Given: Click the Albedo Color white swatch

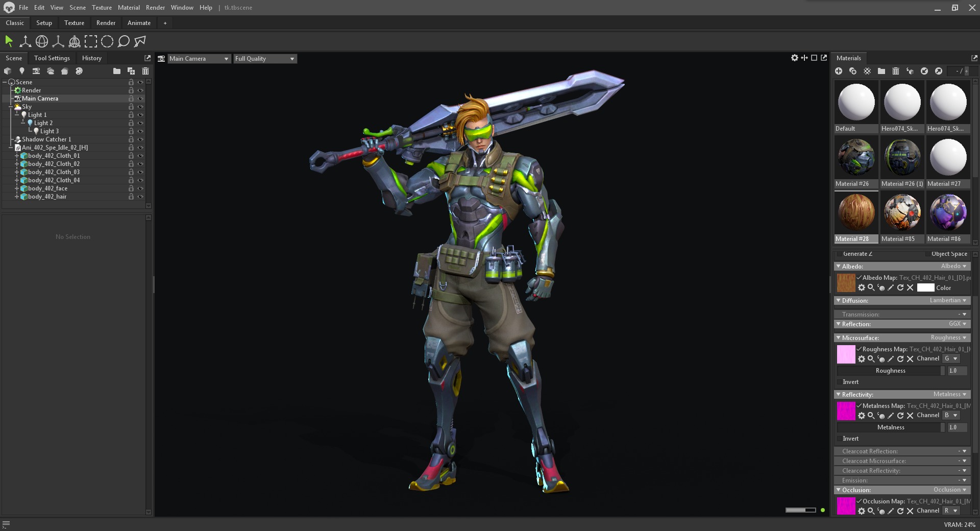Looking at the screenshot, I should (925, 287).
